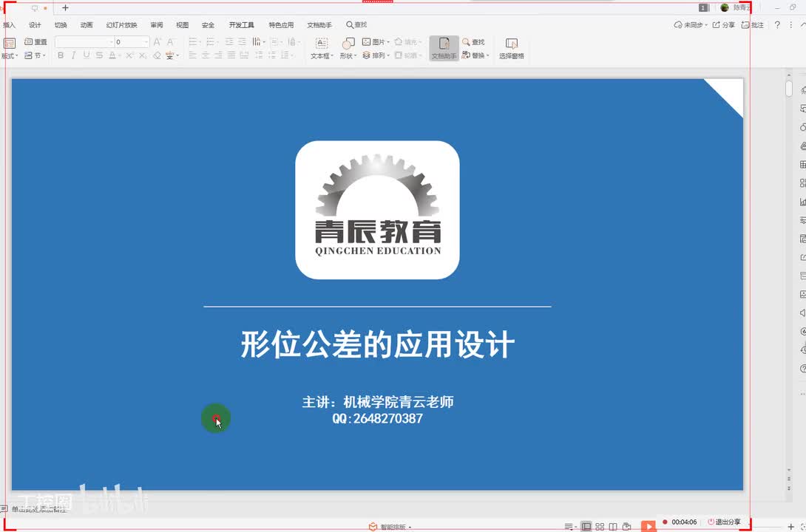This screenshot has width=806, height=532.
Task: Open the 动画 ribbon tab
Action: [x=87, y=25]
